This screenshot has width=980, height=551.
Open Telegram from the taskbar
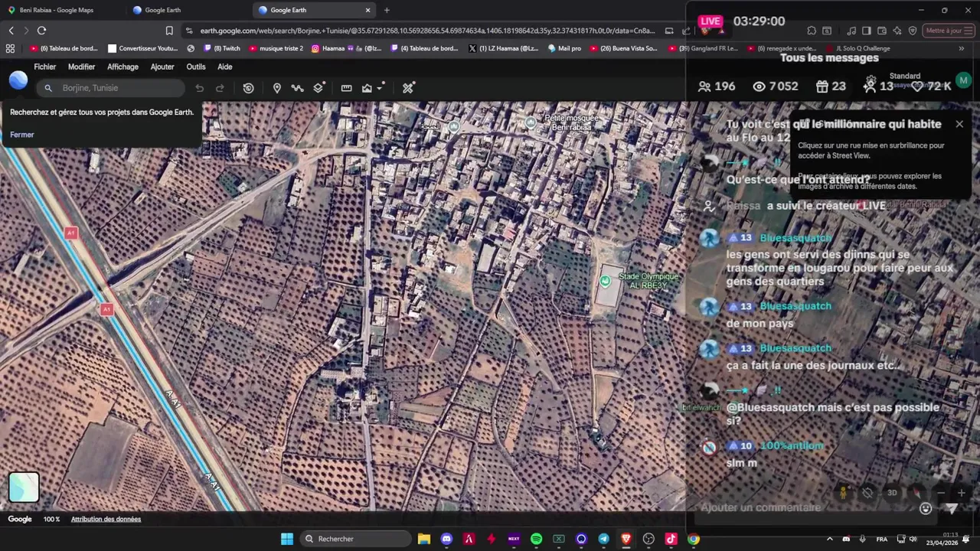tap(603, 539)
